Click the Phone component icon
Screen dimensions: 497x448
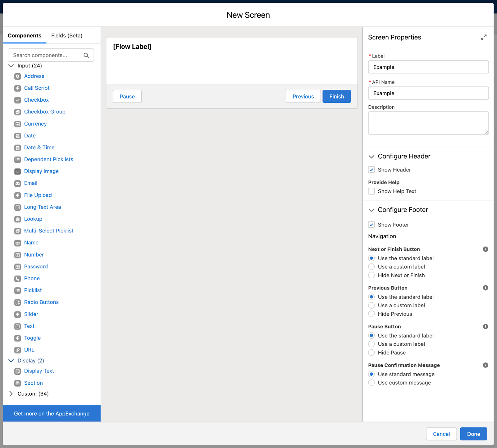[x=17, y=279]
